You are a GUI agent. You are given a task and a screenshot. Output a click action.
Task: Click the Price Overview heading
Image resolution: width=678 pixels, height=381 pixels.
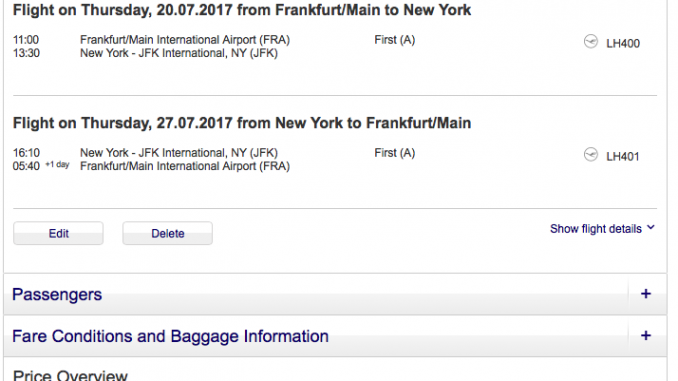(70, 375)
